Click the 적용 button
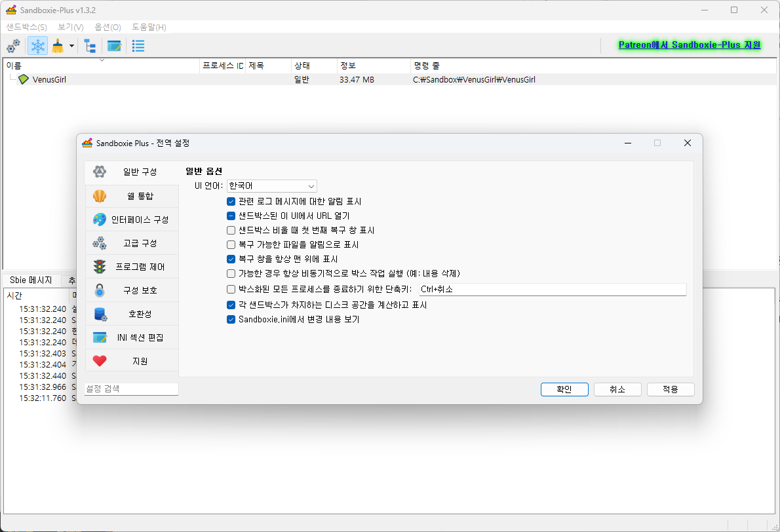Screen dimensions: 780x532 [671, 389]
